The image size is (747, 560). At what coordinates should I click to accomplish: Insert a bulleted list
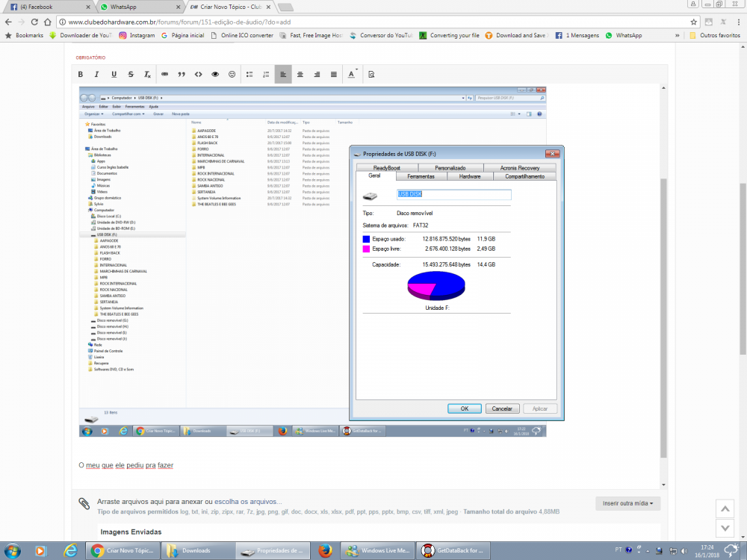click(x=249, y=75)
